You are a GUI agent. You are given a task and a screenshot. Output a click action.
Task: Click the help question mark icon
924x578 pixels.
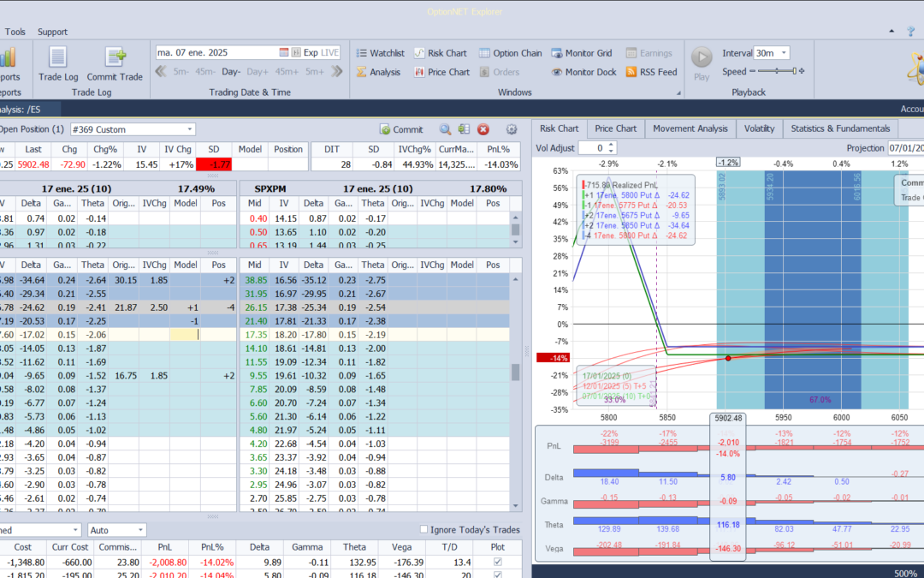coord(912,32)
